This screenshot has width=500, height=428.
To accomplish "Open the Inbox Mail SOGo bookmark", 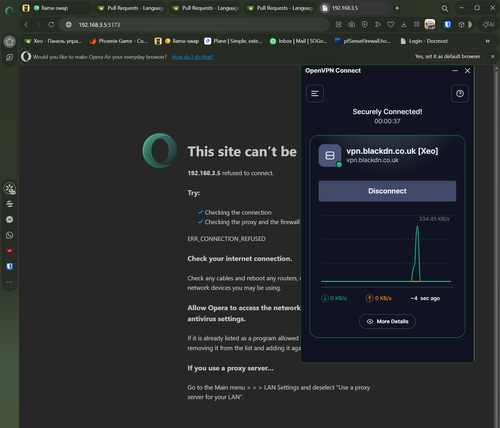I will point(299,41).
